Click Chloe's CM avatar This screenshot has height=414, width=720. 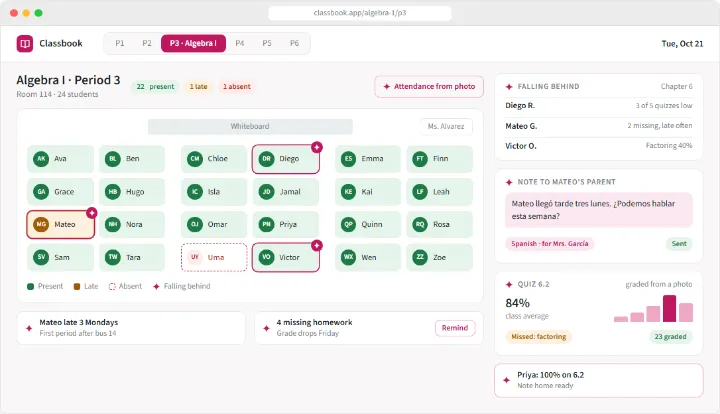195,159
